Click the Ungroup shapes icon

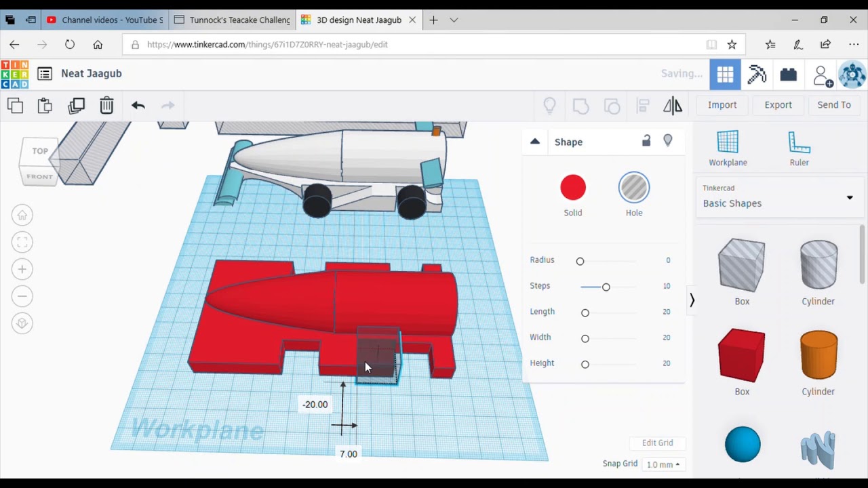coord(612,106)
